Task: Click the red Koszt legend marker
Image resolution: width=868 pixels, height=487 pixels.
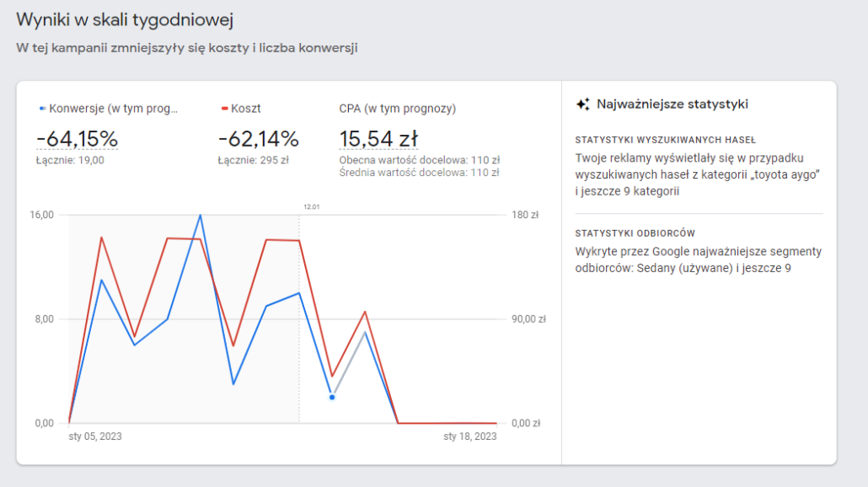Action: tap(224, 109)
